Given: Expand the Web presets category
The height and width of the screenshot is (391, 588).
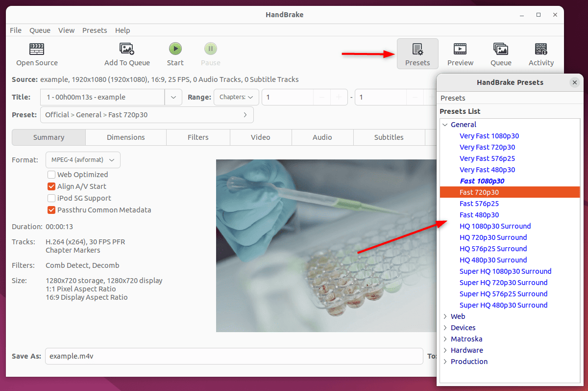Looking at the screenshot, I should [x=459, y=316].
